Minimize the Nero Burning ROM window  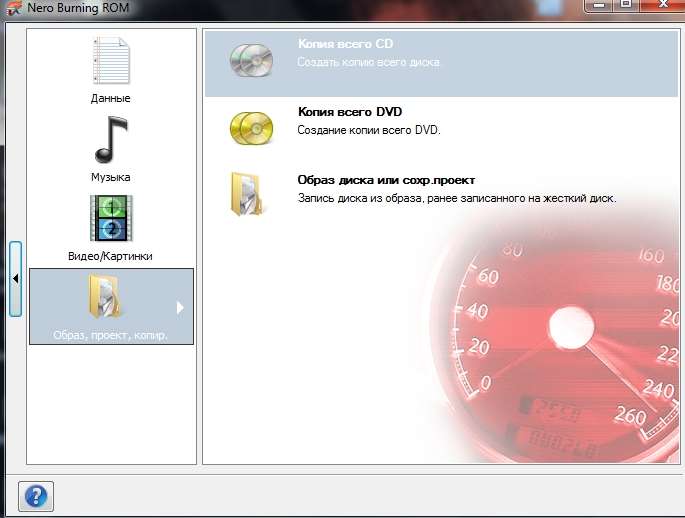tap(599, 5)
